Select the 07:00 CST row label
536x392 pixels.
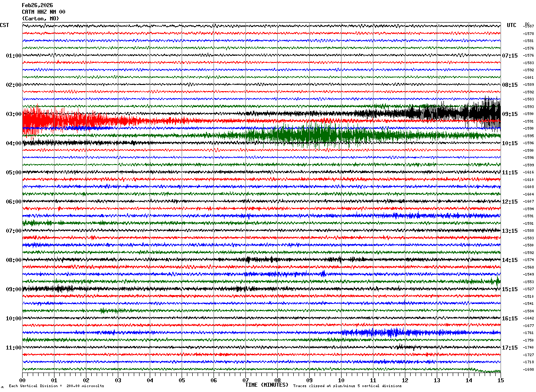click(14, 231)
